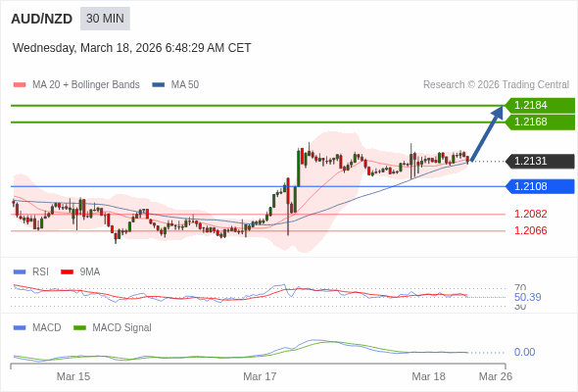Screen dimensions: 578x392
Task: Select the Wednesday March 18 timestamp text
Action: coord(131,48)
